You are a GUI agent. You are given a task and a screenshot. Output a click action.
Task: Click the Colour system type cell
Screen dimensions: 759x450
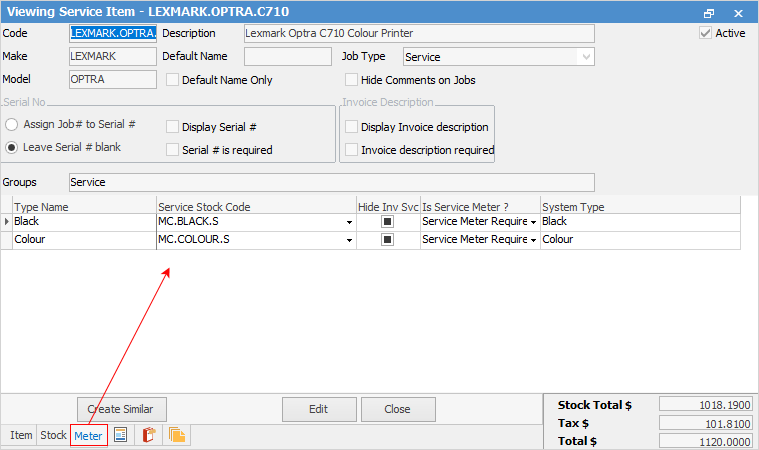[640, 240]
